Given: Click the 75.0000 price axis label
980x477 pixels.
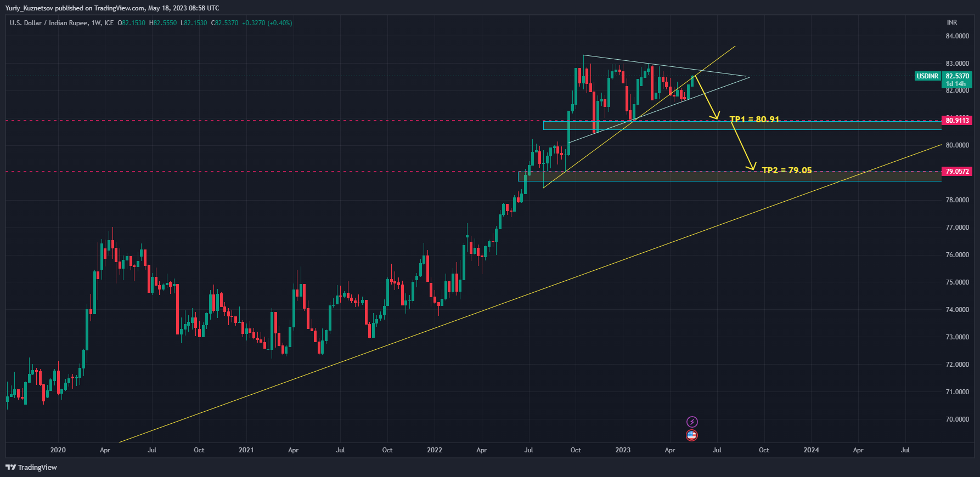Looking at the screenshot, I should [x=957, y=282].
